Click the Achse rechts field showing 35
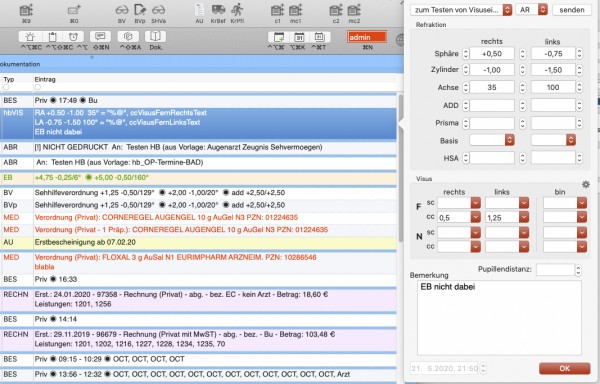The height and width of the screenshot is (384, 600). [492, 88]
